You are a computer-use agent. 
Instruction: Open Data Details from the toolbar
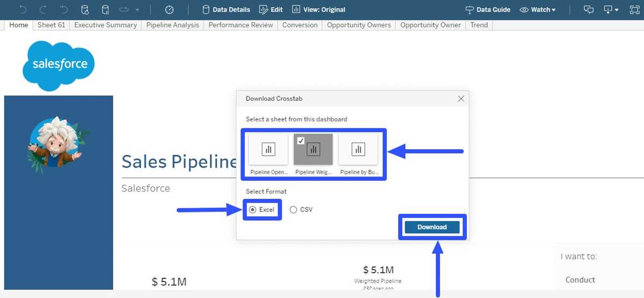(226, 10)
